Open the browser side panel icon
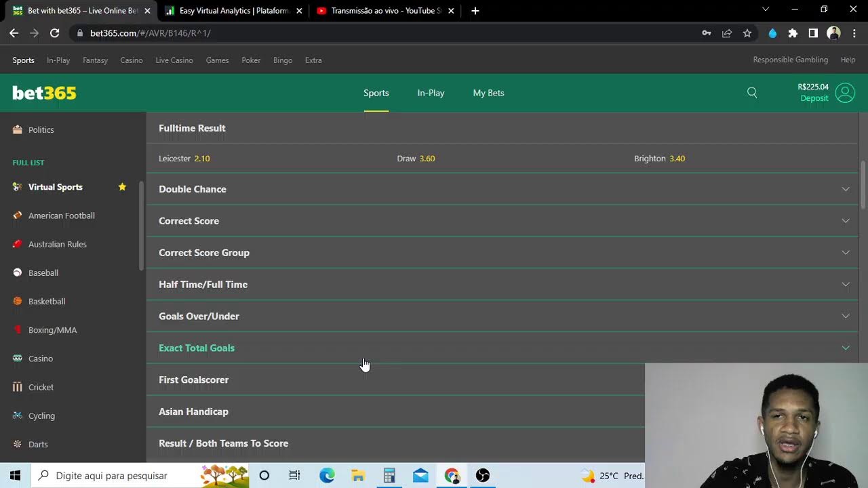The width and height of the screenshot is (868, 488). [813, 33]
